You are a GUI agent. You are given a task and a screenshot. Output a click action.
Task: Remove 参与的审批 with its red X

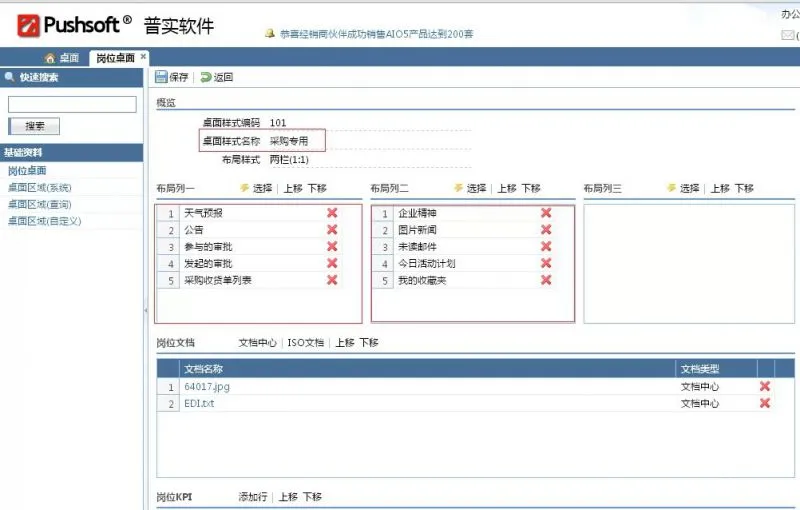pyautogui.click(x=332, y=246)
